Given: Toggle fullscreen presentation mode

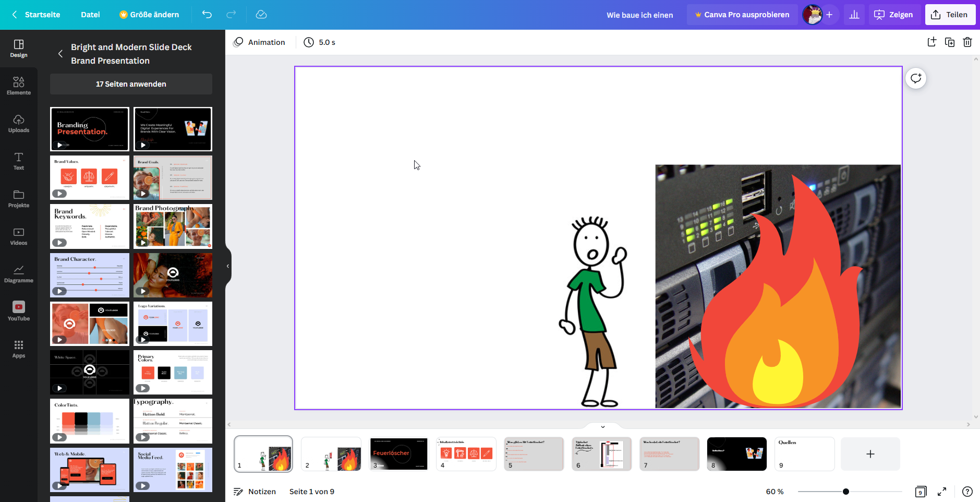Looking at the screenshot, I should 942,492.
